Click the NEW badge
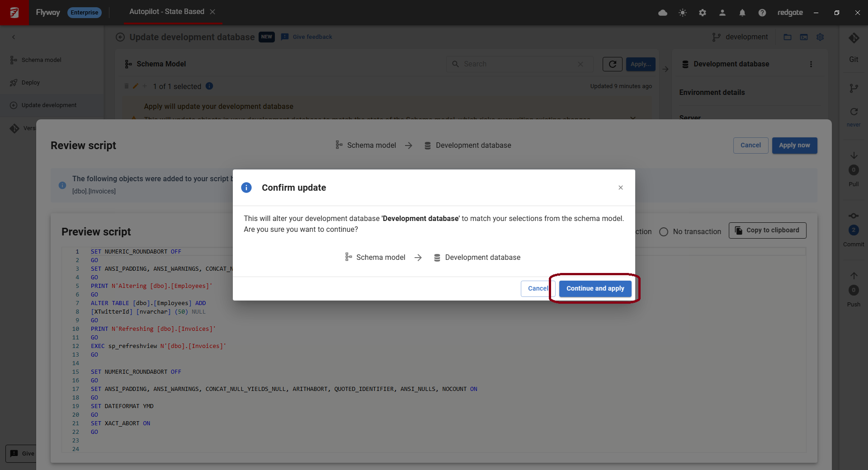The width and height of the screenshot is (868, 470). [267, 37]
